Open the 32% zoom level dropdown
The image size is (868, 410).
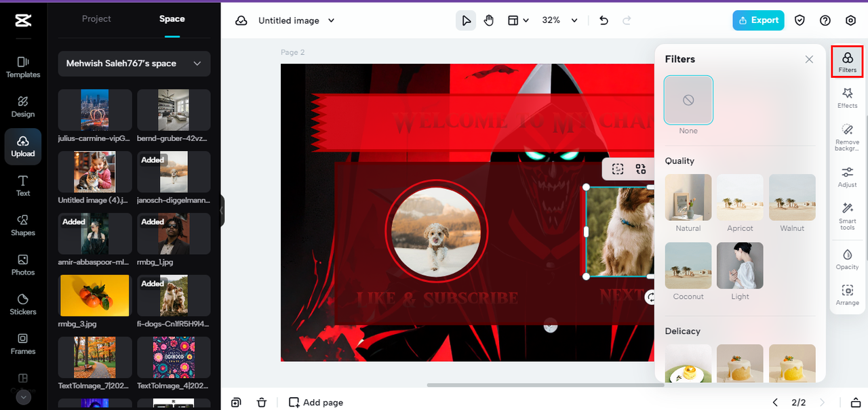559,20
